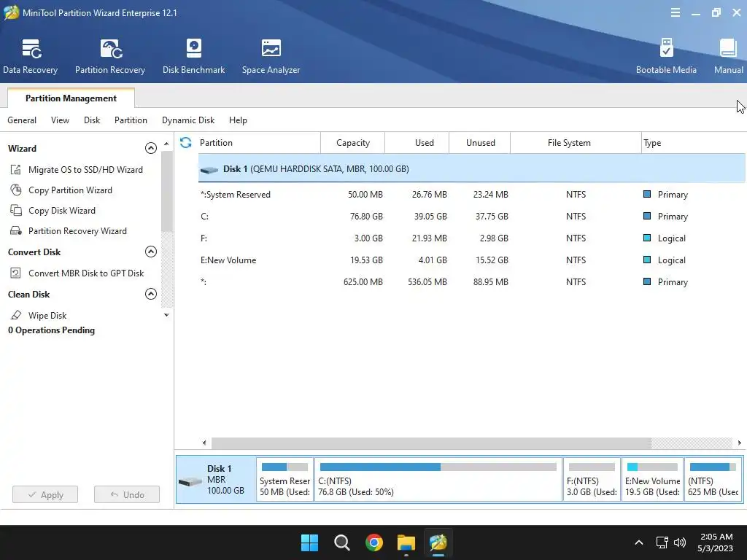This screenshot has height=560, width=747.
Task: Select the F: partition row
Action: [472, 238]
